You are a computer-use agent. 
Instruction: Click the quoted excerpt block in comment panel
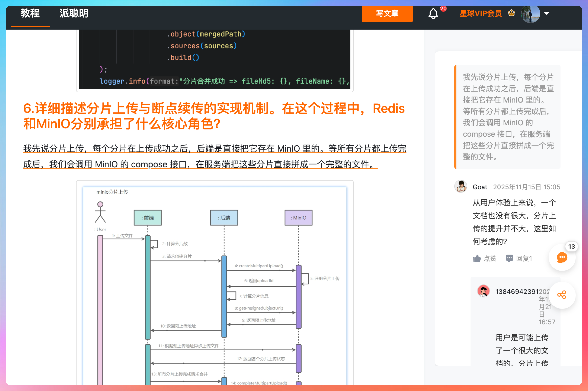(508, 117)
